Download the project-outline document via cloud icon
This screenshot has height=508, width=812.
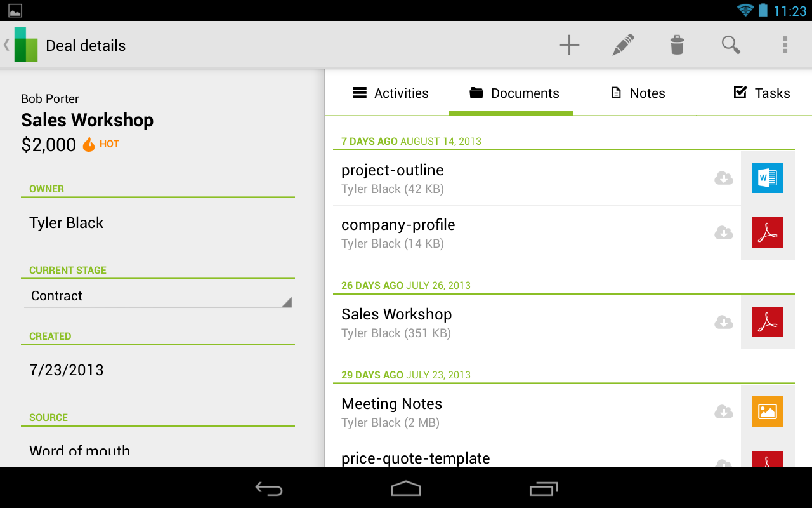pos(723,178)
